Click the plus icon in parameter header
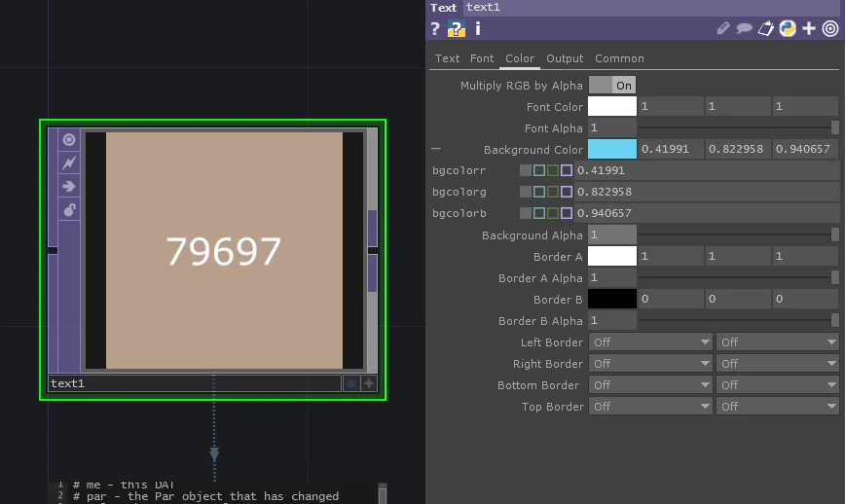 pyautogui.click(x=809, y=28)
